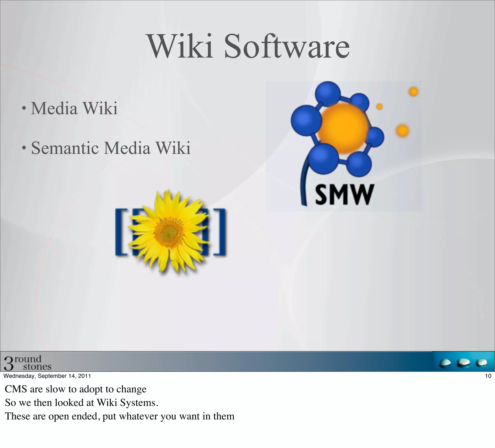This screenshot has width=495, height=448.
Task: Click note line 'These are open ended'
Action: pyautogui.click(x=120, y=416)
